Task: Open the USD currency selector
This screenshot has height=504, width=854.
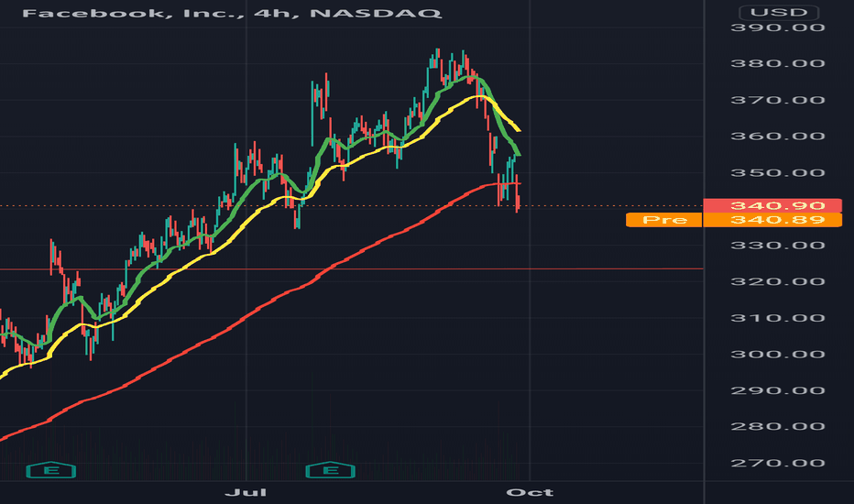Action: [779, 12]
